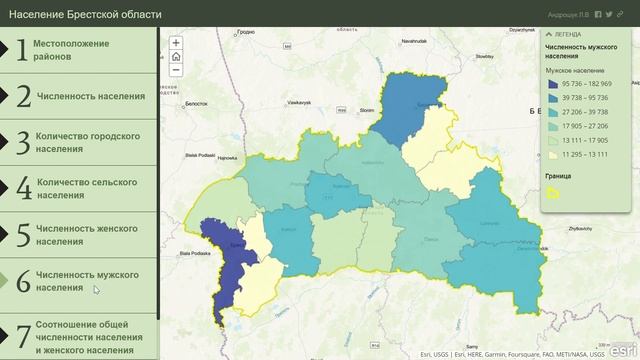Open tab 5 Численность женского населения
Image resolution: width=640 pixels, height=360 pixels.
[x=78, y=235]
